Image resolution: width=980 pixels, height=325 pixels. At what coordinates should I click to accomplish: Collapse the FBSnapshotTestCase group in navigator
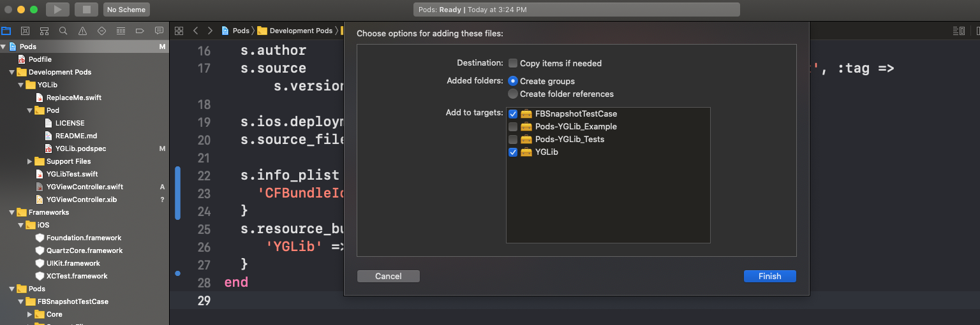pos(20,301)
